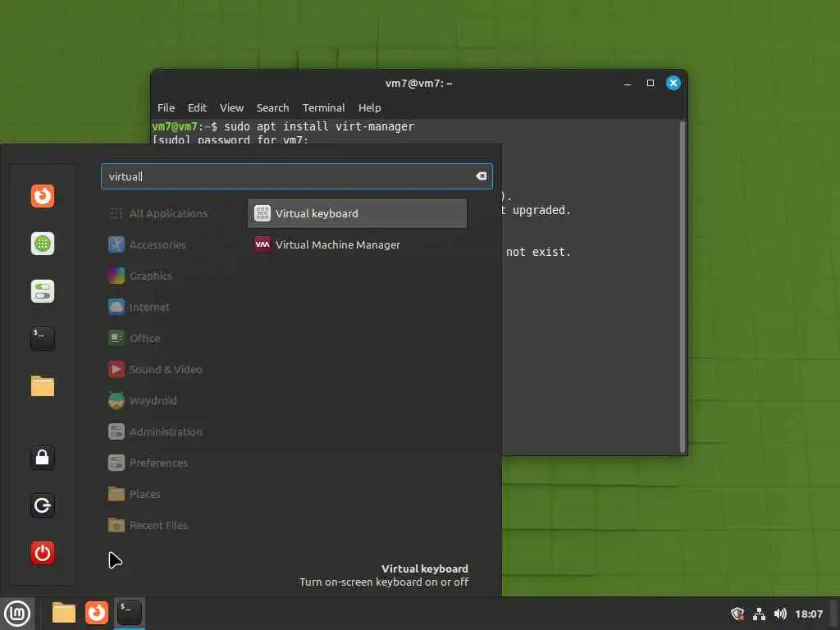Select the All Applications category

169,213
